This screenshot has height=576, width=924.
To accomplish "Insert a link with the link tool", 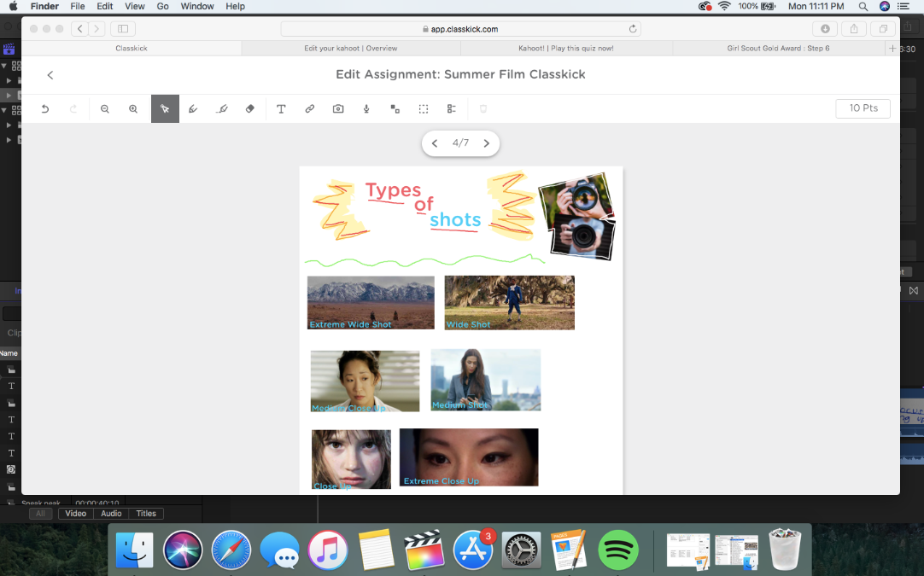I will coord(310,109).
